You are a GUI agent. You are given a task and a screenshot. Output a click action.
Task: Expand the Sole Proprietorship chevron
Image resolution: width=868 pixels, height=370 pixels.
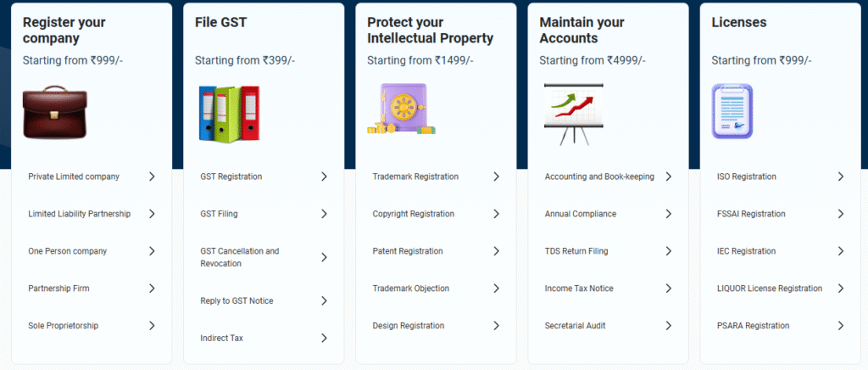point(152,326)
